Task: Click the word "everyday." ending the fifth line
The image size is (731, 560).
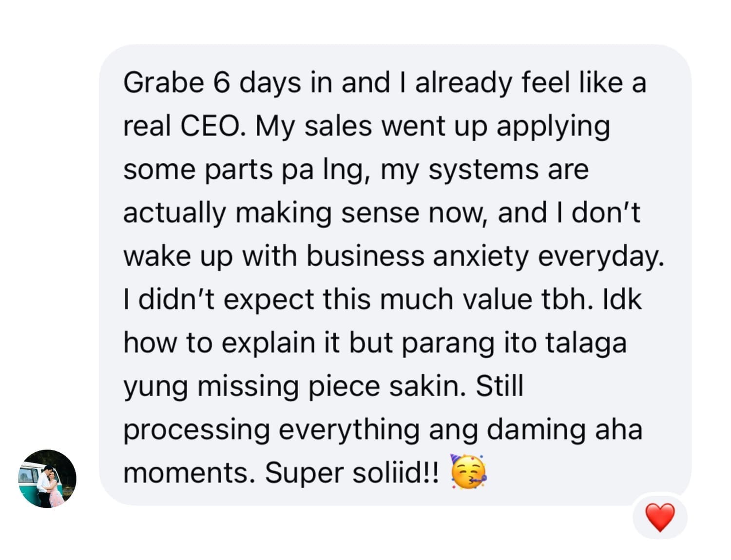Action: [601, 256]
